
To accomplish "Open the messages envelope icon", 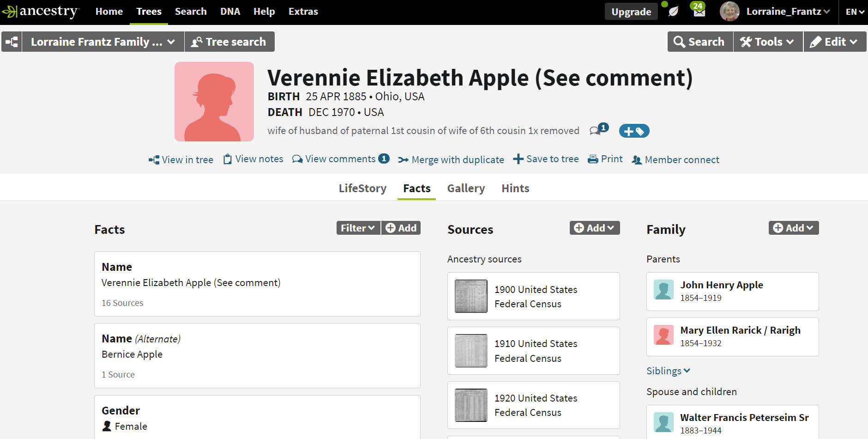I will (699, 12).
